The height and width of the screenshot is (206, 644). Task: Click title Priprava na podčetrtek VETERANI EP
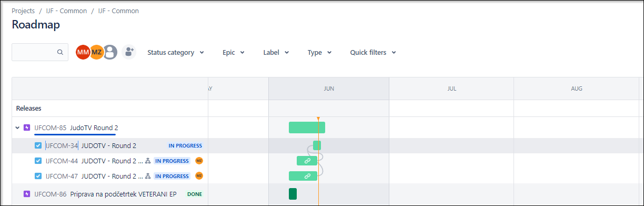pos(123,194)
